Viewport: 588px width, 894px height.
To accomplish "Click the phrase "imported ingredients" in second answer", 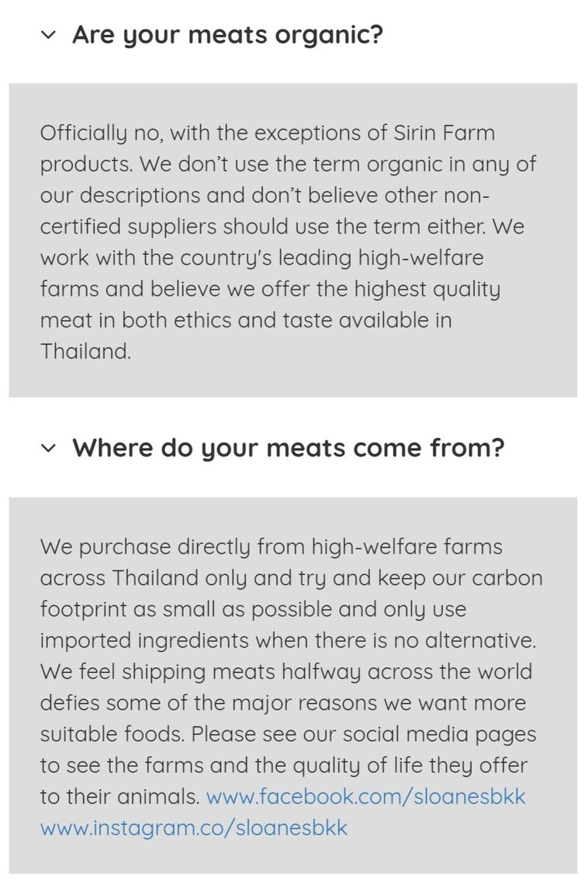I will click(144, 641).
